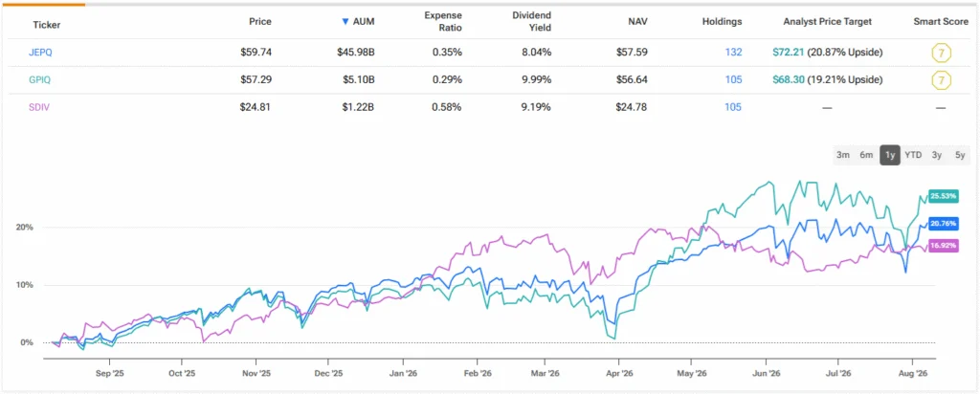Image resolution: width=980 pixels, height=394 pixels.
Task: Sort by Analyst Price Target header
Action: coord(828,21)
